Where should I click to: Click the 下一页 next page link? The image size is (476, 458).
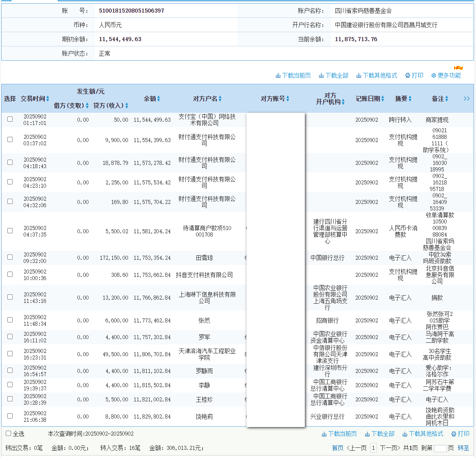pos(390,448)
